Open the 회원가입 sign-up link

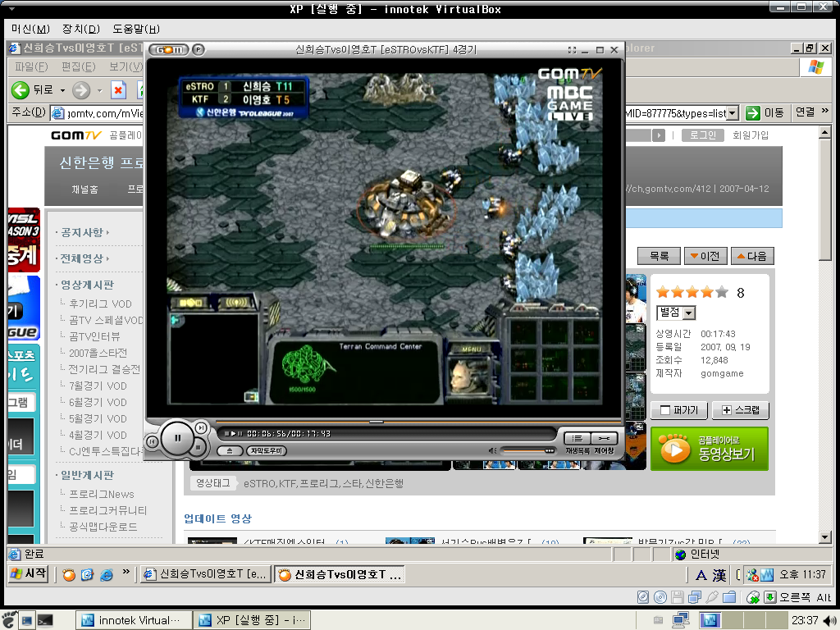coord(751,135)
